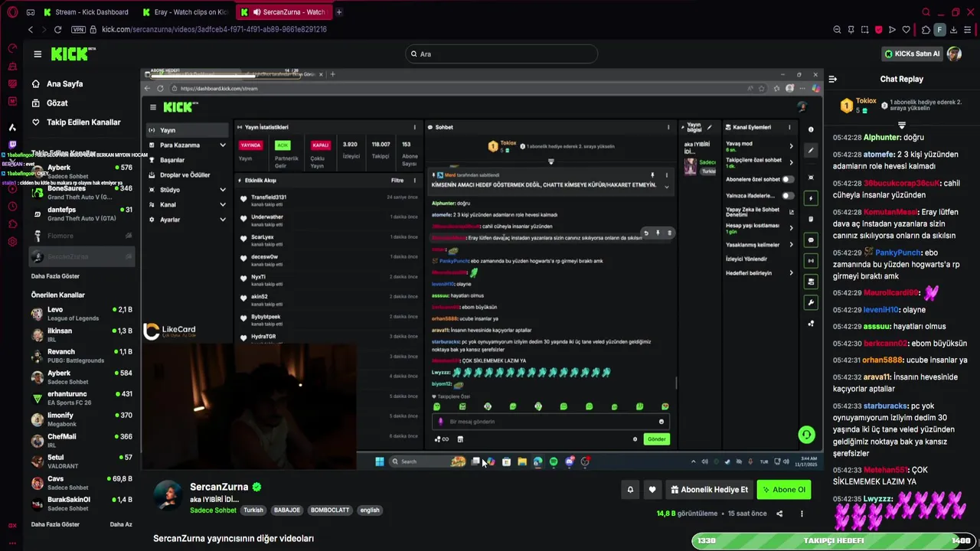The height and width of the screenshot is (551, 980).
Task: Click Daha Az in recommended channels
Action: [x=121, y=525]
